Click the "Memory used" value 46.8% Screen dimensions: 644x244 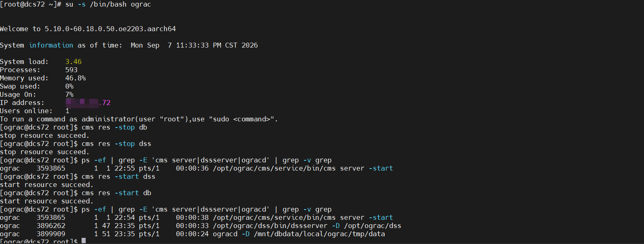(75, 78)
